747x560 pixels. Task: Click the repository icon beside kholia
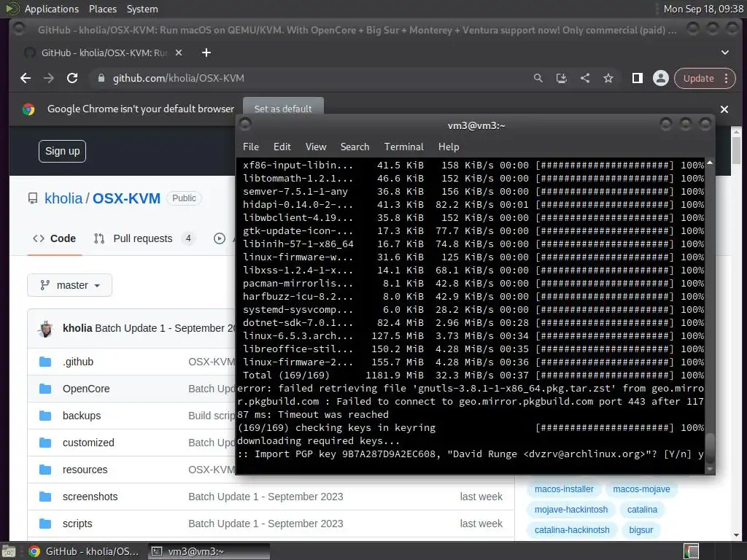click(x=33, y=198)
